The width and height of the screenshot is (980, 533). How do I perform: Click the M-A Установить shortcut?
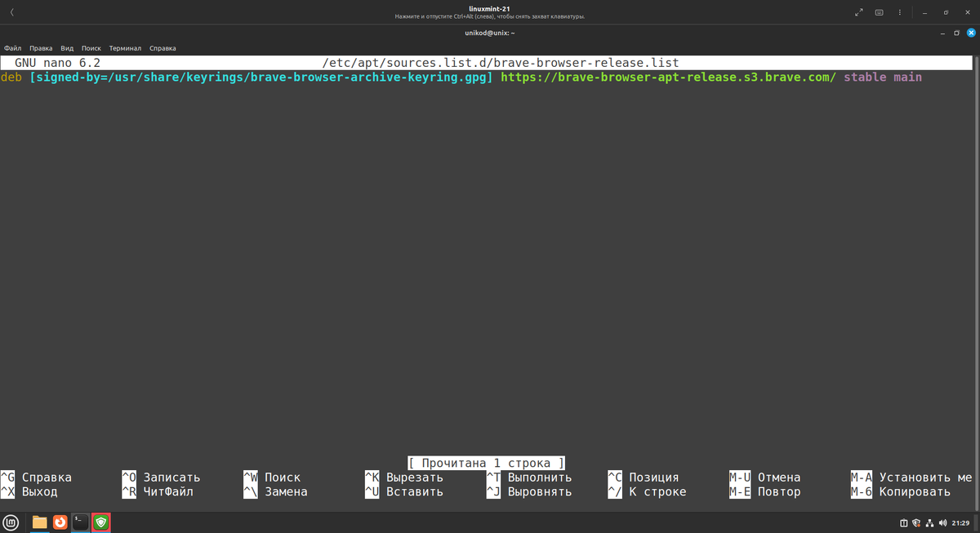point(912,477)
